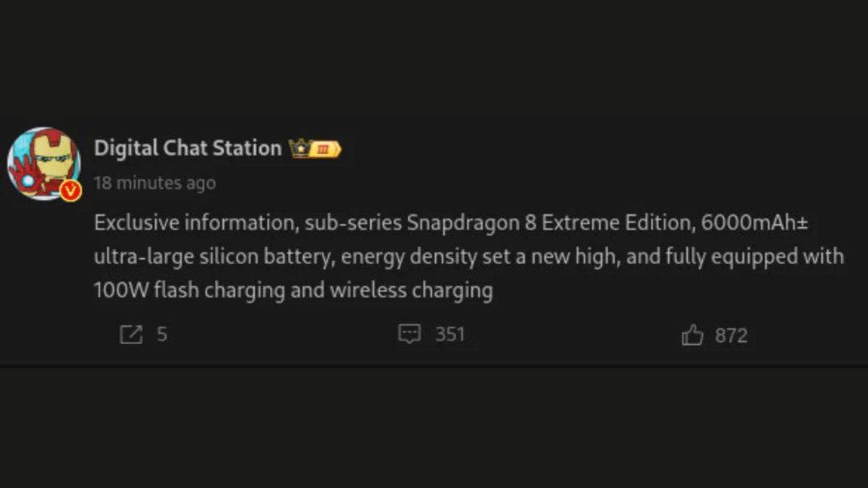Click the comment count 351
Image resolution: width=868 pixels, height=488 pixels.
click(x=449, y=335)
